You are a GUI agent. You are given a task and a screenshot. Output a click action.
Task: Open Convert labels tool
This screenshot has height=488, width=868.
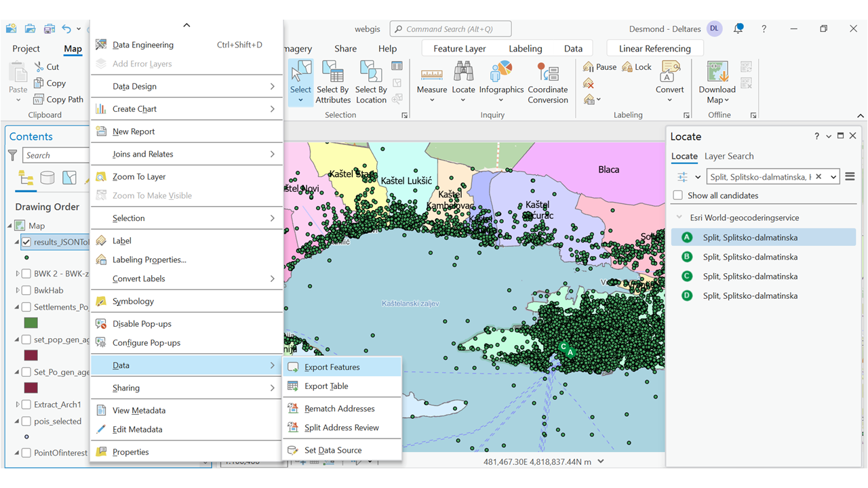[x=669, y=81]
